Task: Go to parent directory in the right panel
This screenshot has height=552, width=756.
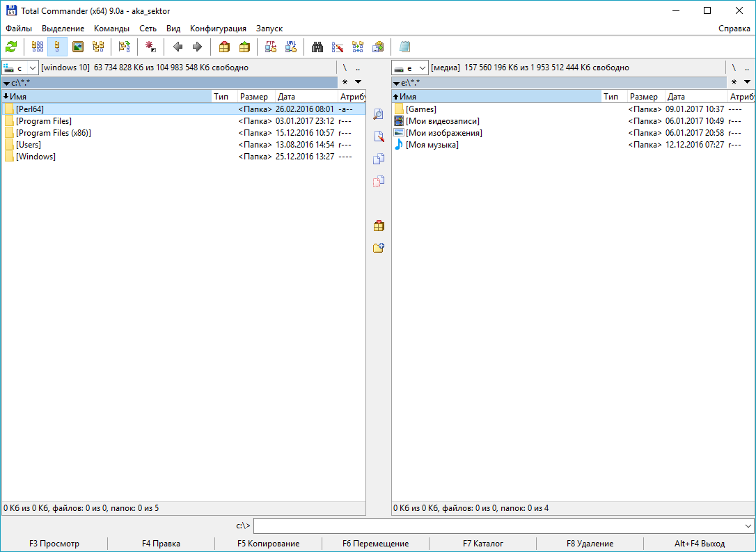Action: point(748,68)
